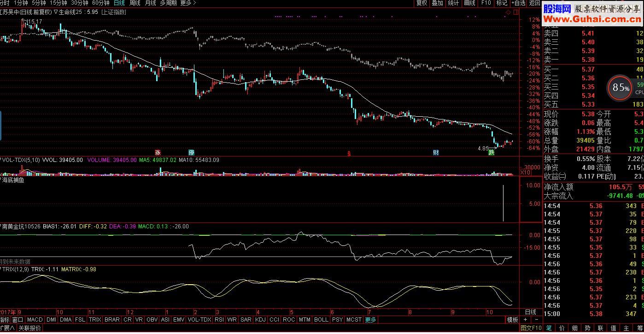Open the 值 value tab
The width and height of the screenshot is (644, 334).
tap(614, 328)
